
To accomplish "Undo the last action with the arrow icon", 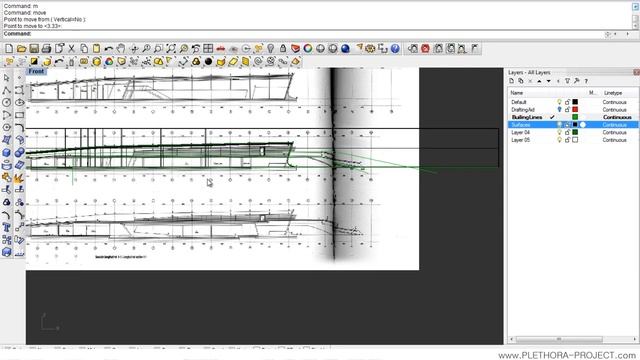I will [x=109, y=49].
